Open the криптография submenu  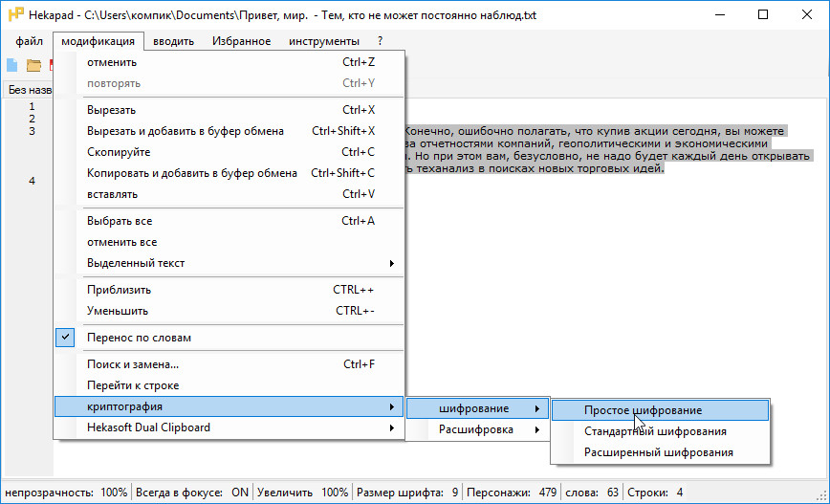point(229,406)
